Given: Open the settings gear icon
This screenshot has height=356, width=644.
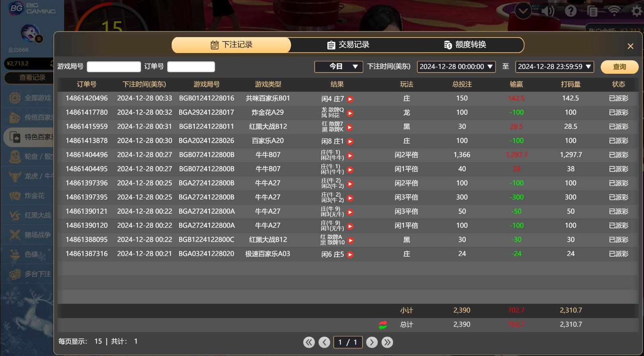Looking at the screenshot, I should [637, 11].
